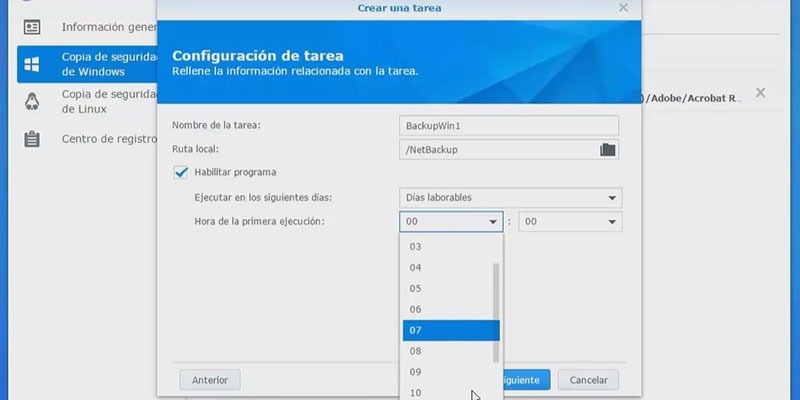Click the Información general card icon
Image resolution: width=800 pixels, height=400 pixels.
click(x=32, y=27)
